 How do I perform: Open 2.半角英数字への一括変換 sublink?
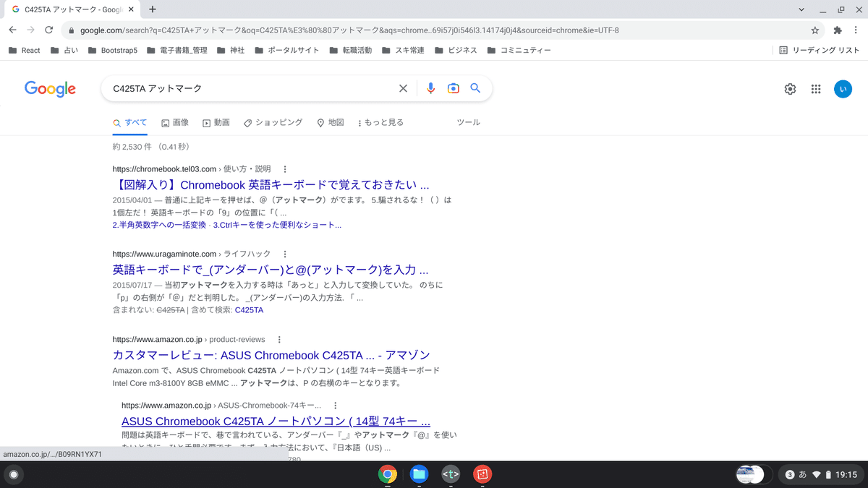[161, 225]
